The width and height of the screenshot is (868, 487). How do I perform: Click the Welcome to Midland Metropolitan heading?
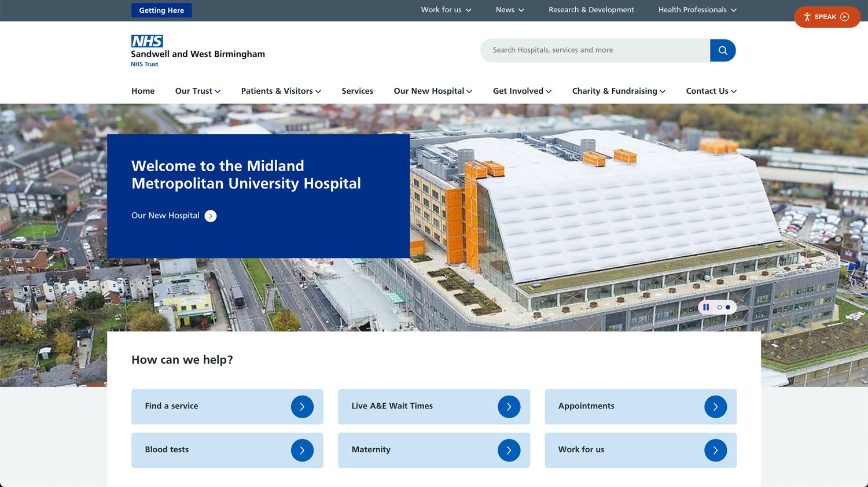tap(247, 175)
